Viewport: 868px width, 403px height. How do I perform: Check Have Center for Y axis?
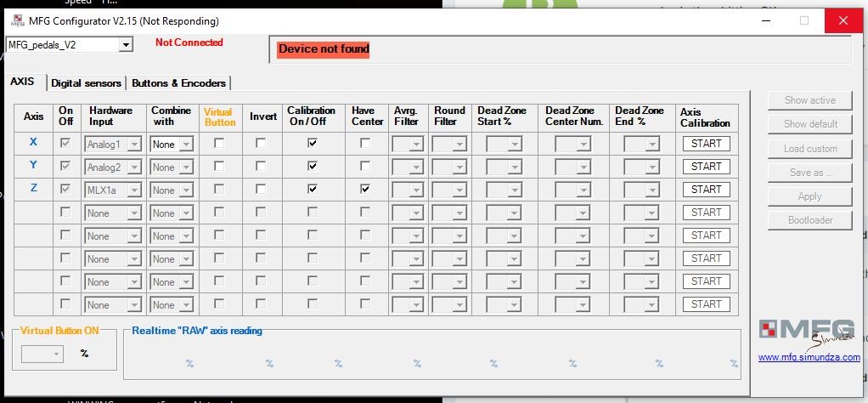365,166
